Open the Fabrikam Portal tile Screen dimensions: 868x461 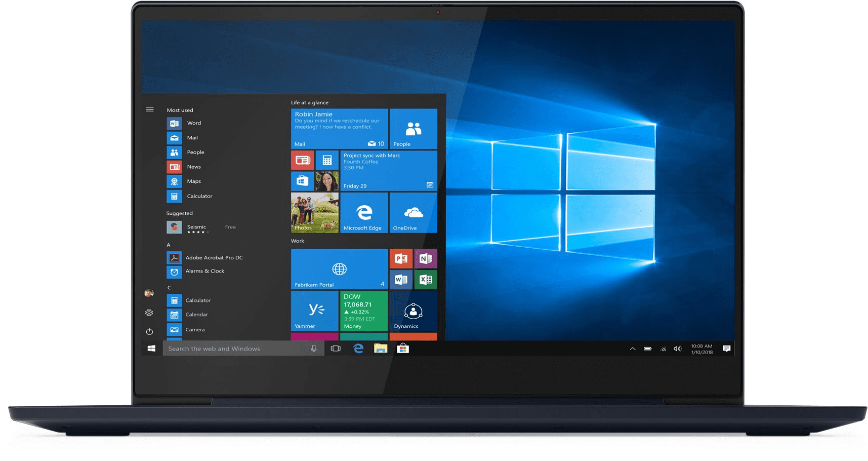(339, 269)
